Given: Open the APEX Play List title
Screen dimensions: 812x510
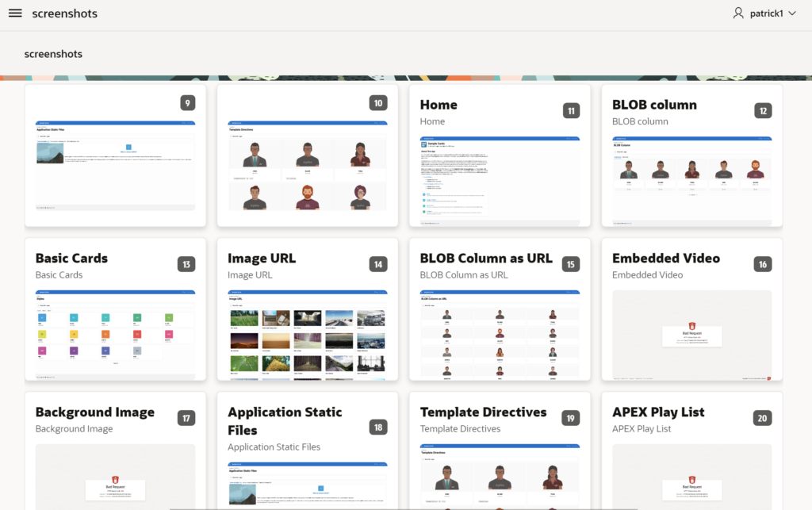Looking at the screenshot, I should pos(658,412).
